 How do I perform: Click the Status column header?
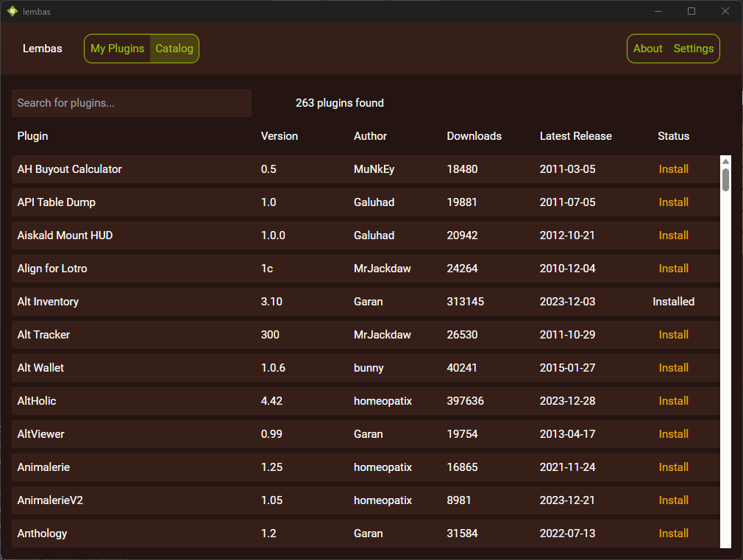673,136
